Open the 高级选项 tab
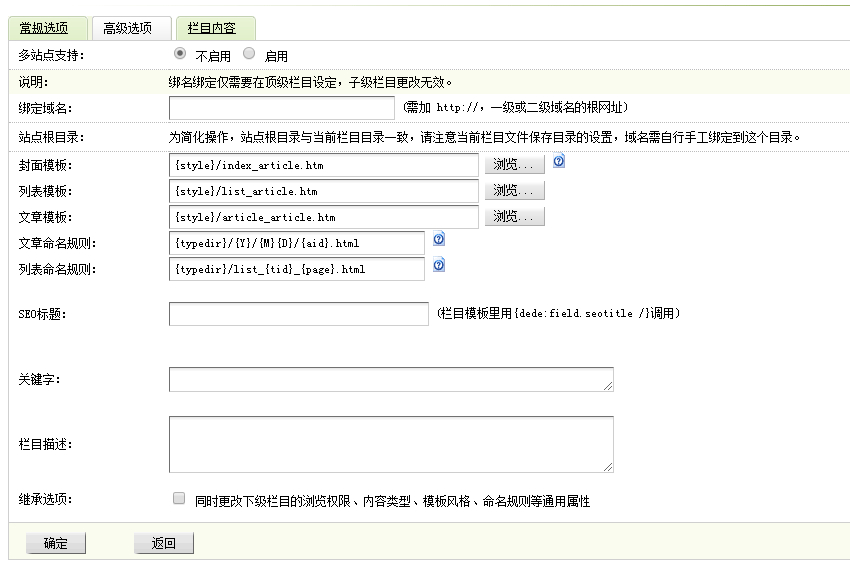 [128, 29]
